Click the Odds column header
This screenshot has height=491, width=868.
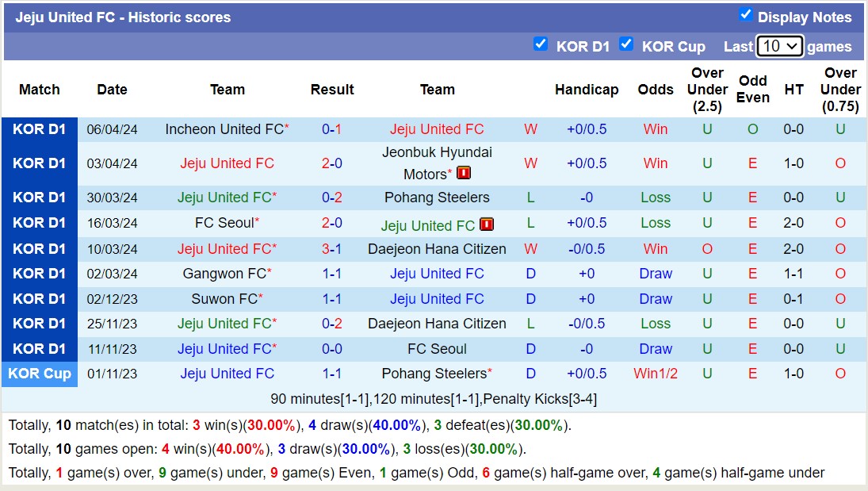click(x=656, y=90)
